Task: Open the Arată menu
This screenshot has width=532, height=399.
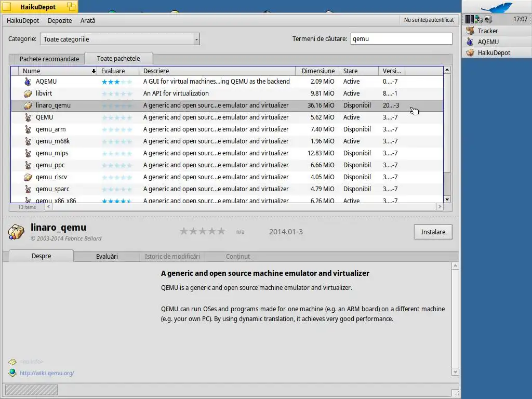Action: (87, 21)
